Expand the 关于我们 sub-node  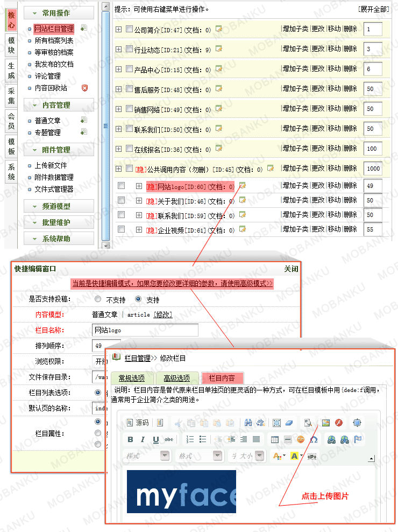[139, 201]
